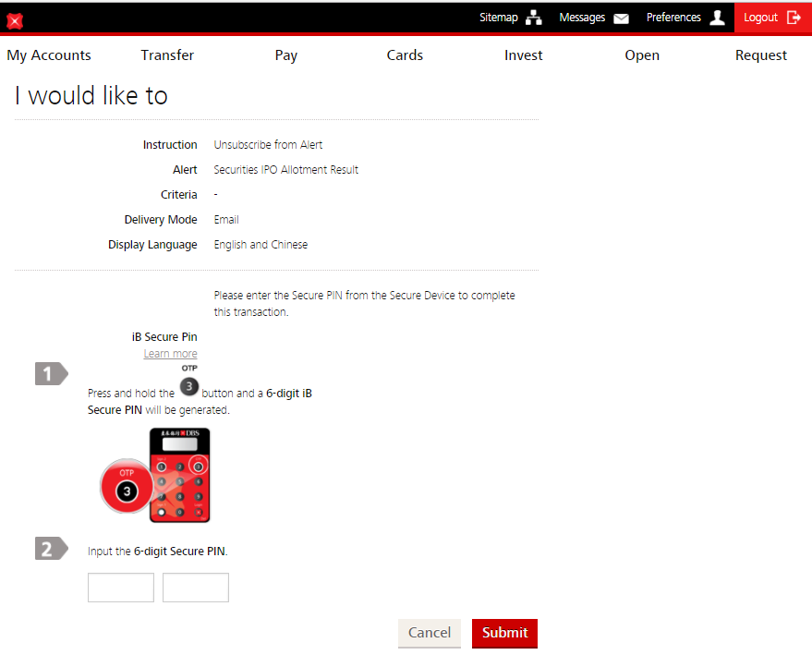
Task: Click the step 2 arrow marker
Action: click(51, 549)
